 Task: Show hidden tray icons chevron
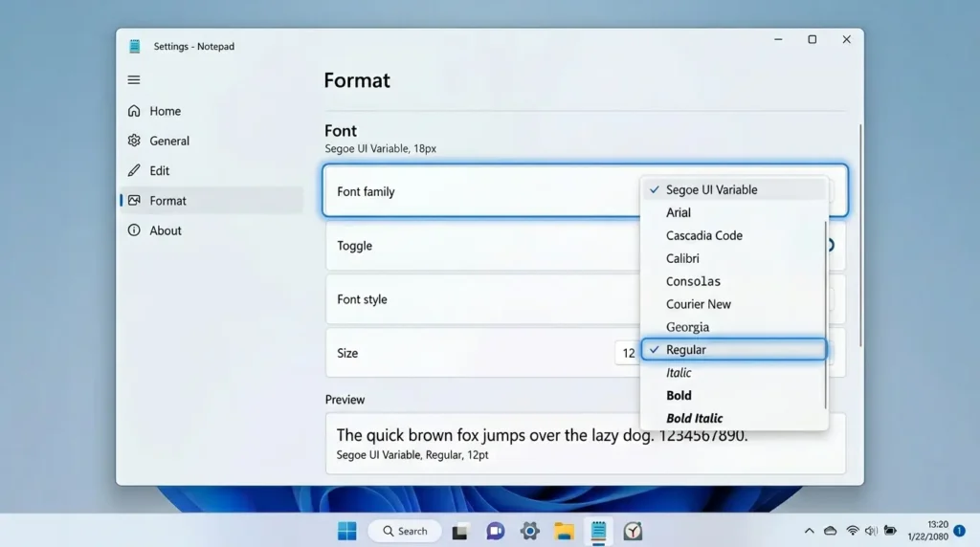pos(810,532)
